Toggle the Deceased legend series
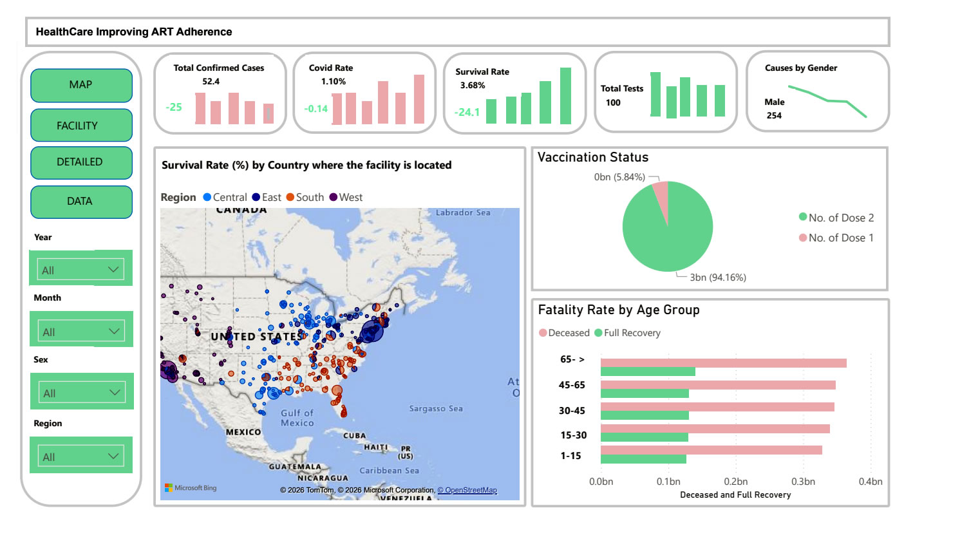The width and height of the screenshot is (980, 555). [543, 333]
